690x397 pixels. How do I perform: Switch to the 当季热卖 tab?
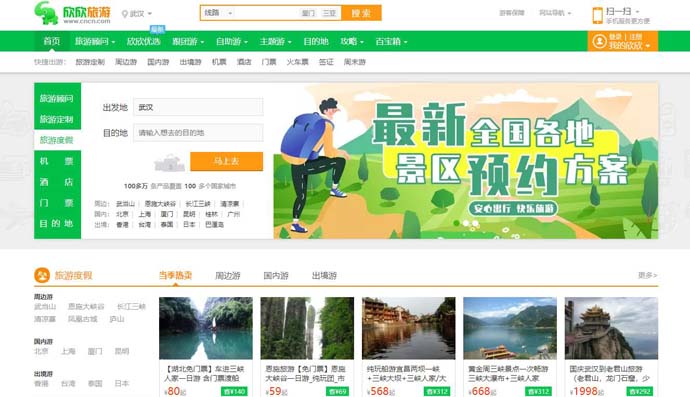(176, 276)
